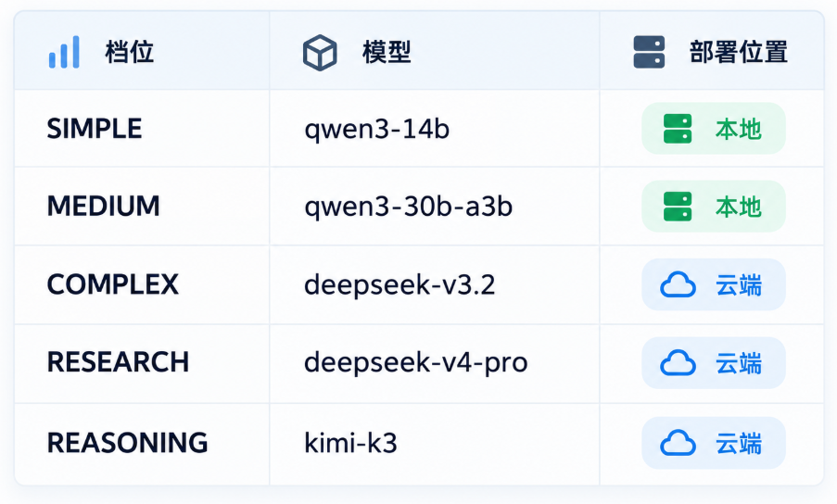Screen dimensions: 837x504
Task: Click 本地 label in the MEDIUM row
Action: pos(738,207)
